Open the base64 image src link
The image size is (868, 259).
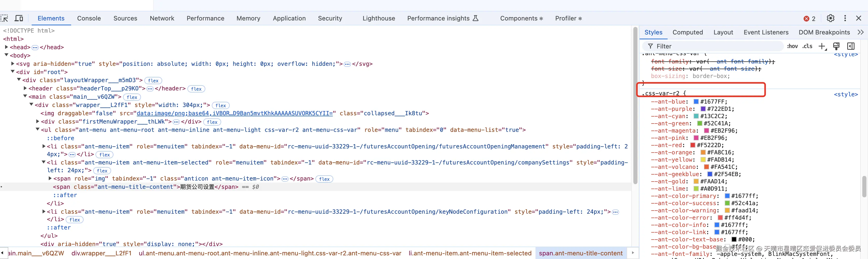point(235,113)
